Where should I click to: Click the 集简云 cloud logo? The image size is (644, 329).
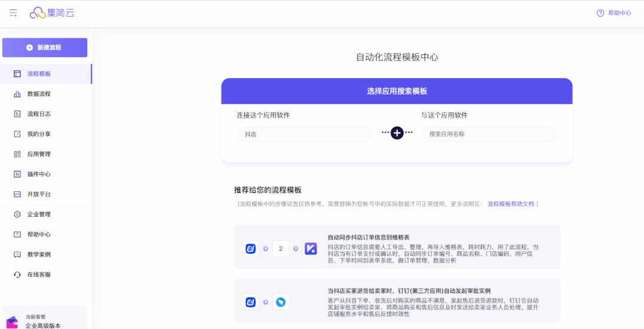click(x=38, y=13)
